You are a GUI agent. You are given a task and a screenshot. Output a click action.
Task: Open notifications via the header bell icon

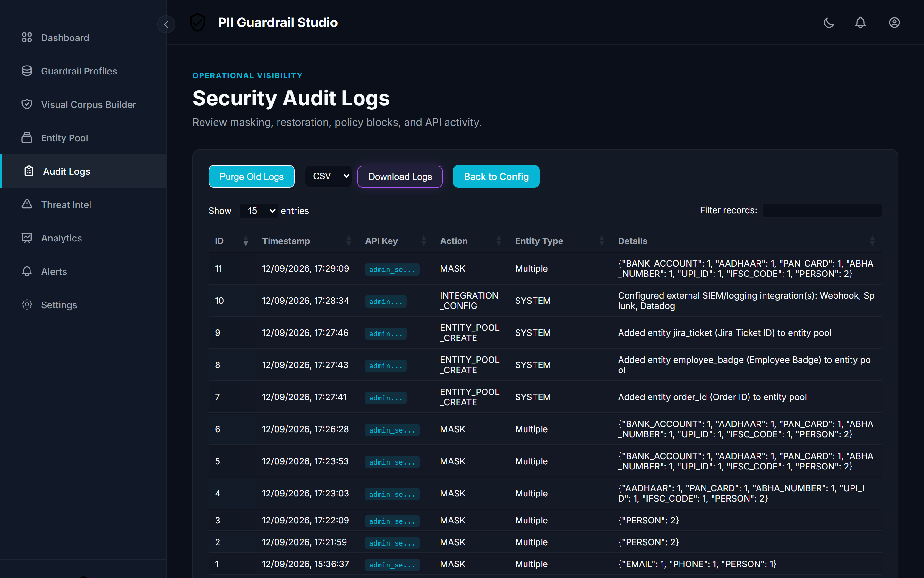[x=860, y=22]
